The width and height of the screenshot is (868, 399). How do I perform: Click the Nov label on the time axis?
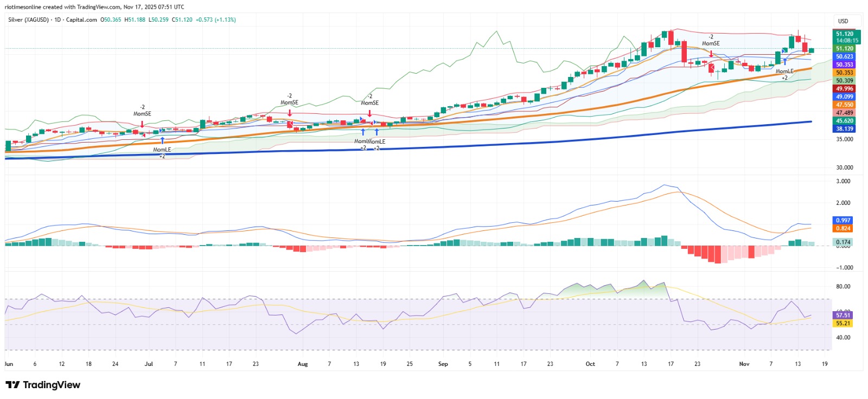point(744,364)
